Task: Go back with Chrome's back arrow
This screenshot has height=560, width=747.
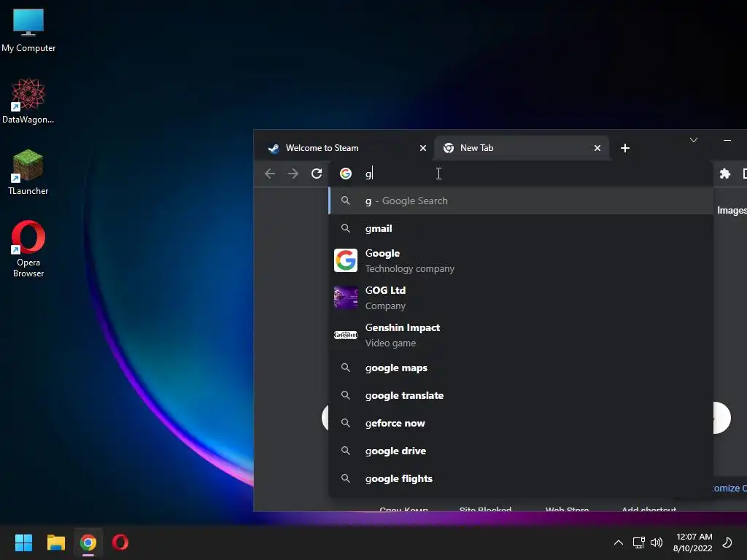Action: pos(270,174)
